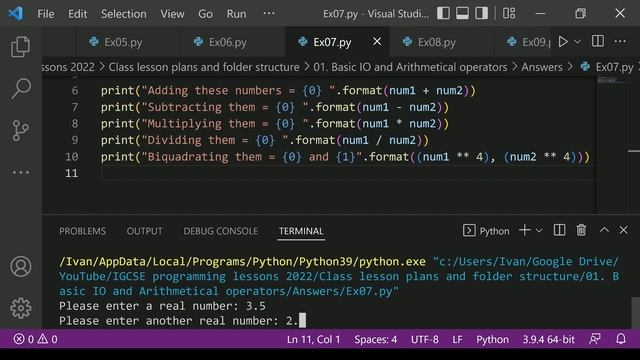The image size is (640, 360).
Task: Click Python language mode in status bar
Action: [492, 340]
